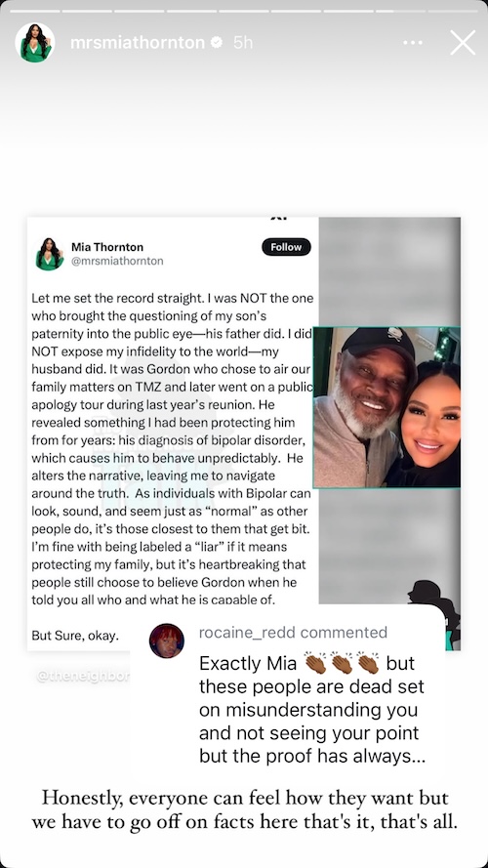The width and height of the screenshot is (488, 868).
Task: Open the @mrsmiathornton handle in tweet
Action: click(x=117, y=262)
